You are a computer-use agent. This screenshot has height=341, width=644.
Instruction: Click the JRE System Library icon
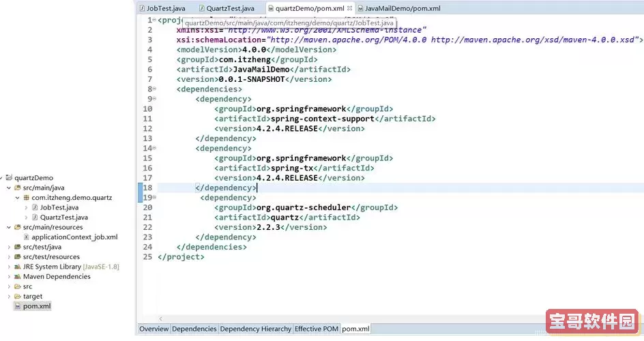tap(18, 266)
